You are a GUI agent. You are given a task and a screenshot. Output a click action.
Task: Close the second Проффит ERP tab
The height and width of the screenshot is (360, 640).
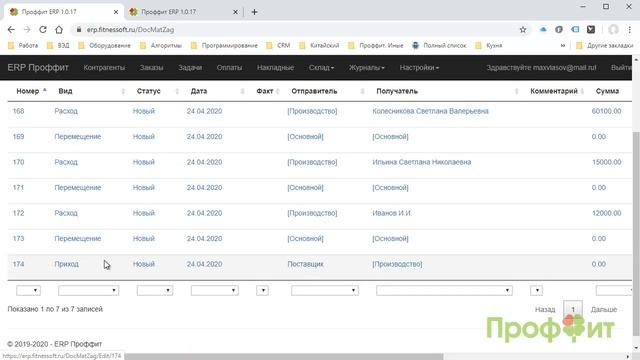click(236, 12)
